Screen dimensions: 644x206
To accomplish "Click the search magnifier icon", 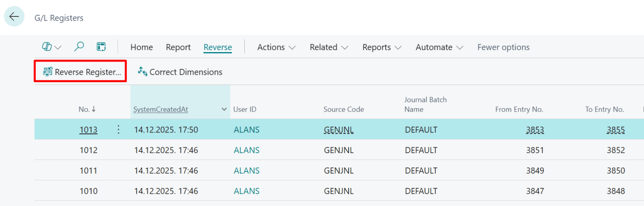I will 79,47.
